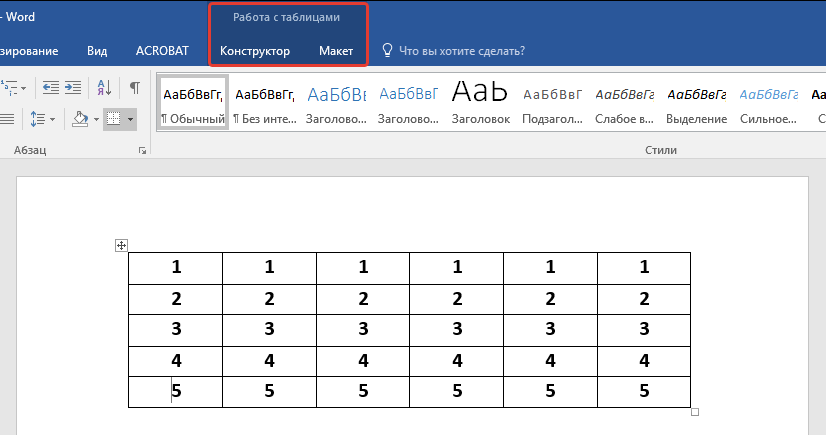Click the decrease indent icon
This screenshot has width=826, height=435.
(50, 87)
